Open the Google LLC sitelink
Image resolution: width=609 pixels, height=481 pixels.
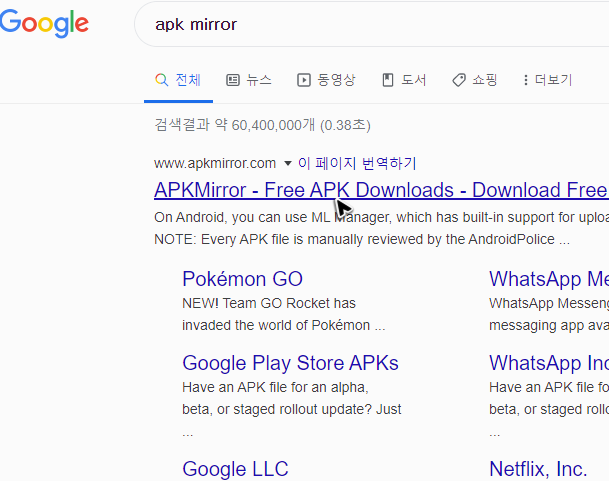235,469
